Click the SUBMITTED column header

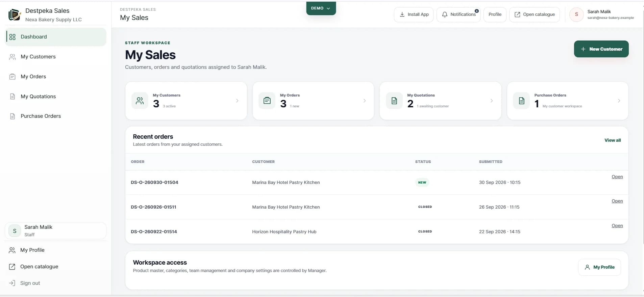coord(491,162)
